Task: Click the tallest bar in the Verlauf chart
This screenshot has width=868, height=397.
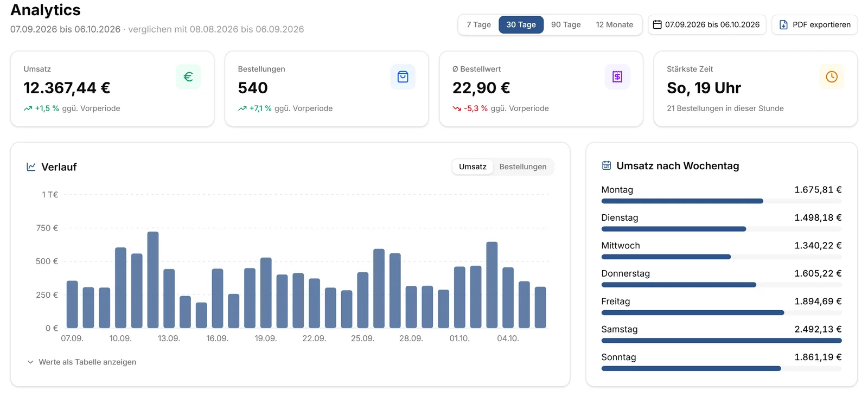Action: (153, 280)
